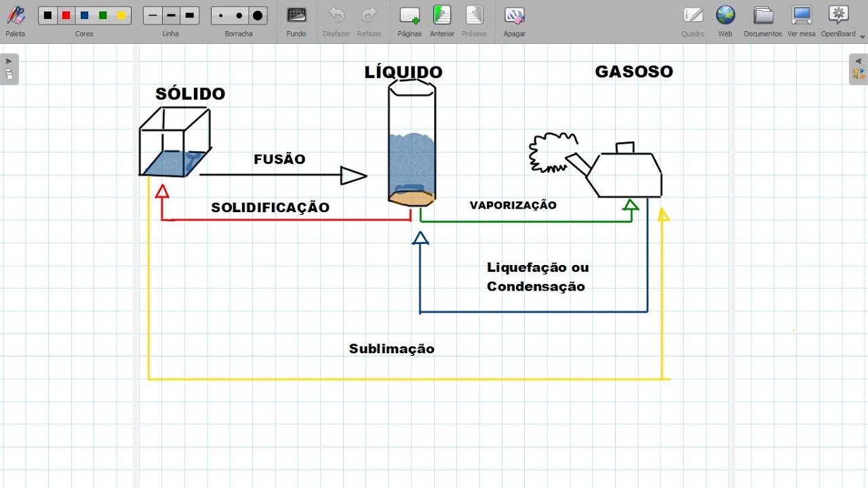Go to the Próximo page
This screenshot has width=868, height=488.
click(474, 20)
